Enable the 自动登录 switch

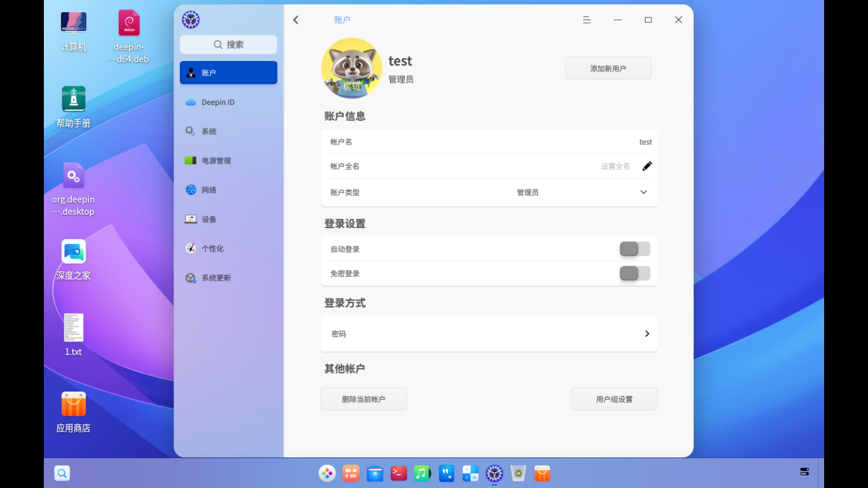tap(635, 248)
